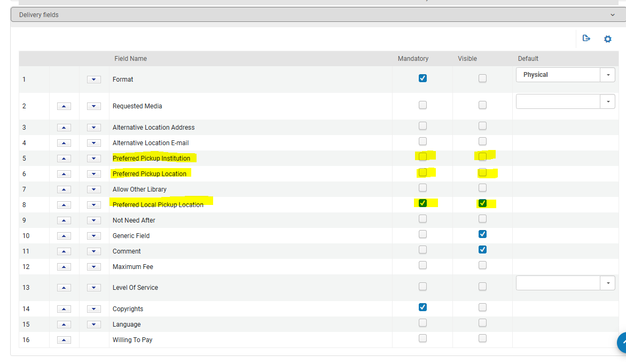Click the blue scroll-to-top arrow button
This screenshot has height=364, width=626.
[x=621, y=343]
